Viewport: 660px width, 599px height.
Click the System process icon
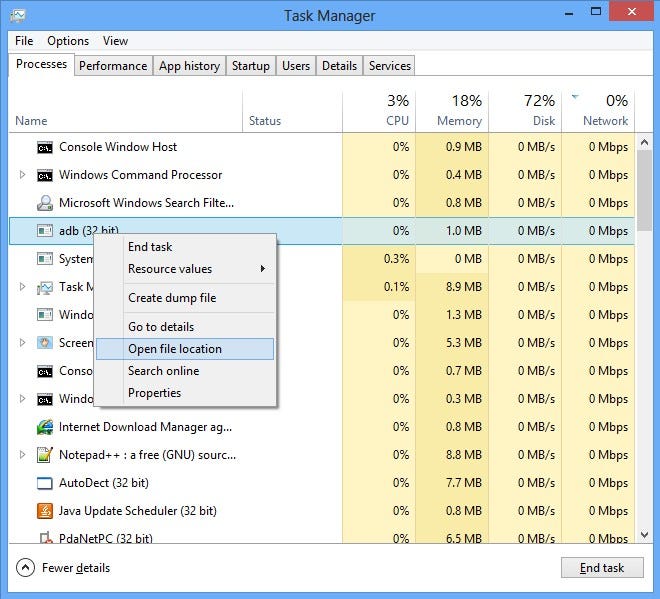coord(45,258)
